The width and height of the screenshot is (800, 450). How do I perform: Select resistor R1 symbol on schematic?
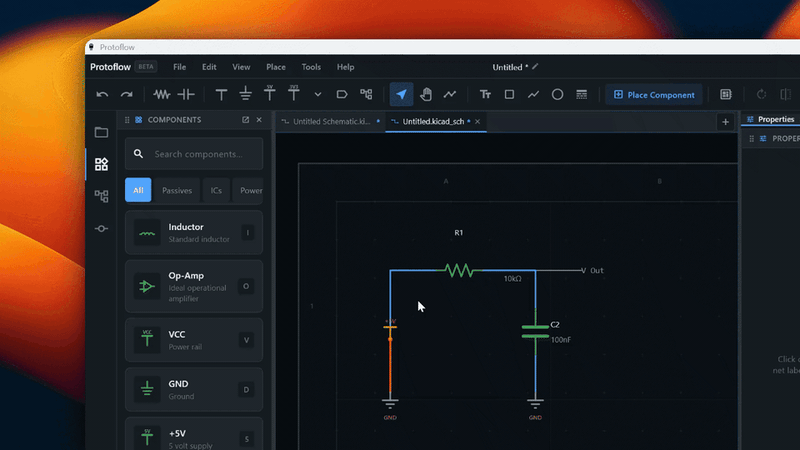(x=459, y=270)
